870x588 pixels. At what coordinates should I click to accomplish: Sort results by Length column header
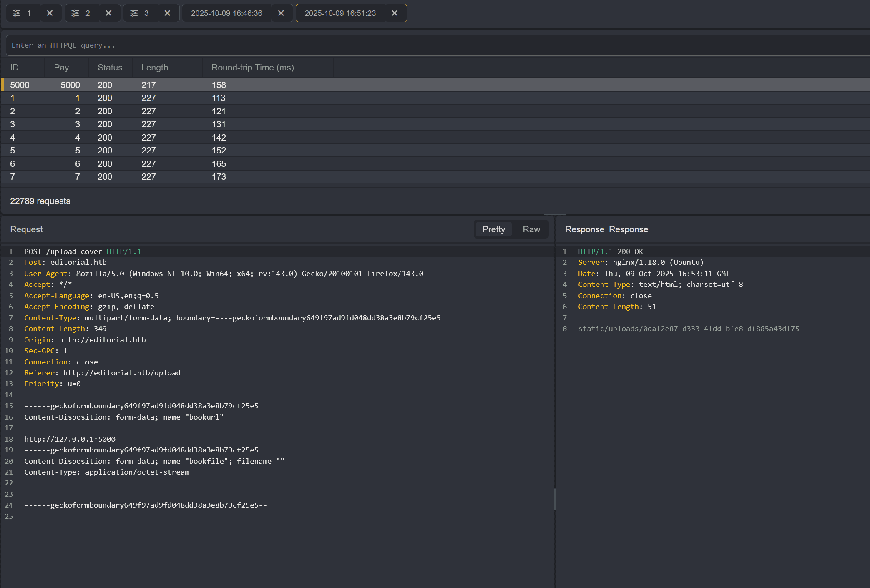coord(154,68)
